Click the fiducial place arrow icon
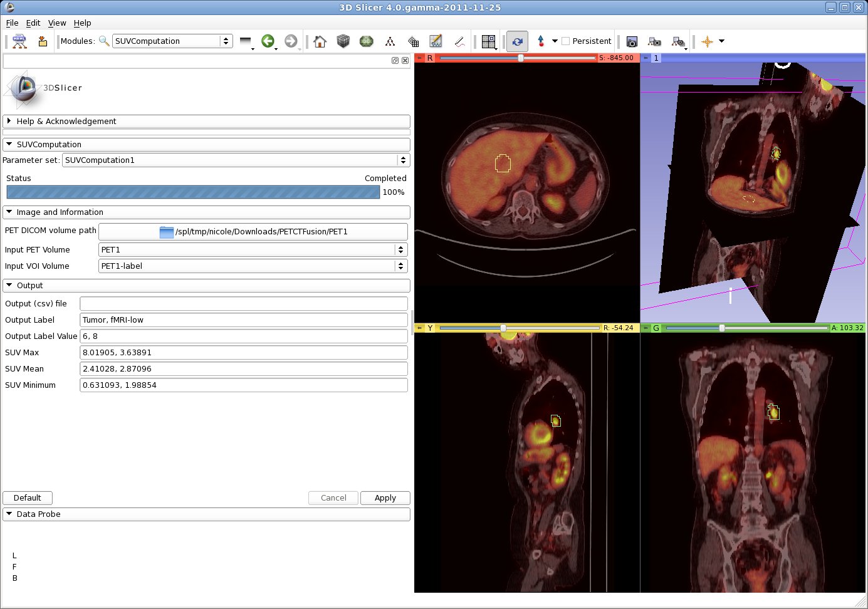The width and height of the screenshot is (868, 609). [541, 41]
